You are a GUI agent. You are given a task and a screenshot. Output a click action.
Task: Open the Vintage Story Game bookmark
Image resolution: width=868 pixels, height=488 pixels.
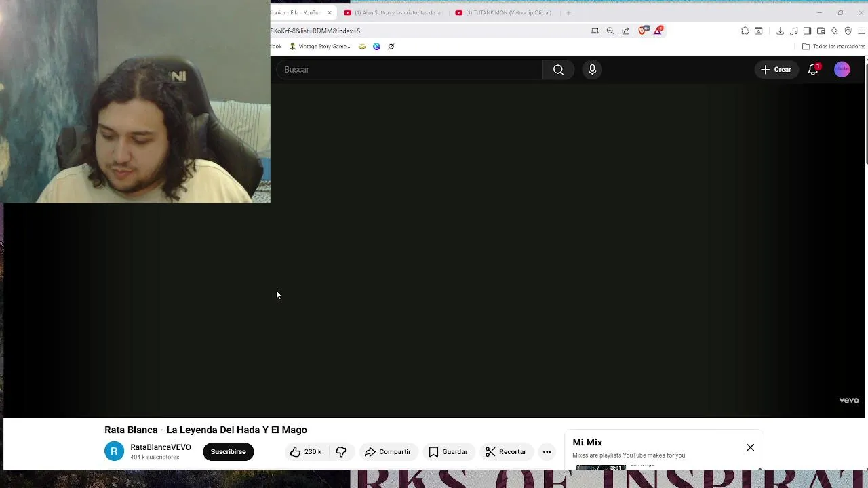click(319, 47)
